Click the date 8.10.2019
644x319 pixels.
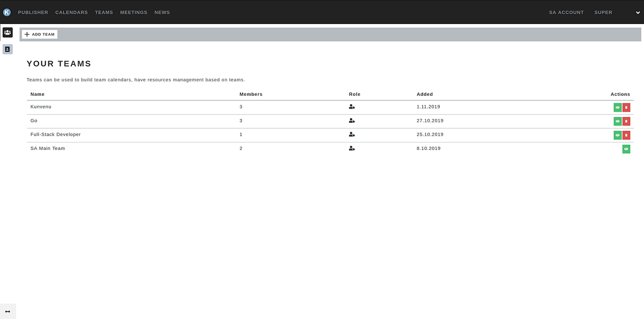pyautogui.click(x=429, y=148)
